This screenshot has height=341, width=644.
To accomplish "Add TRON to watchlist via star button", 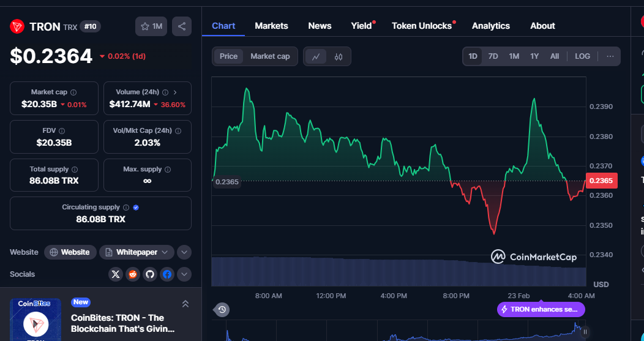I will click(x=151, y=27).
